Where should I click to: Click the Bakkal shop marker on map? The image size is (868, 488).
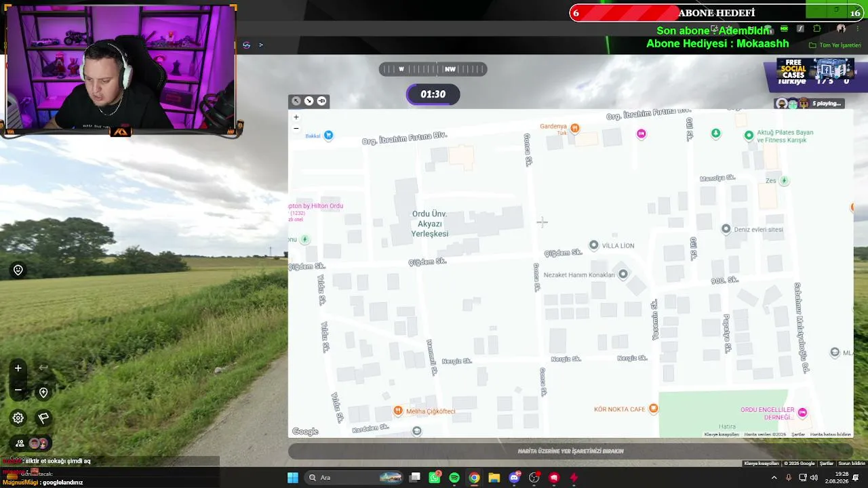point(329,136)
